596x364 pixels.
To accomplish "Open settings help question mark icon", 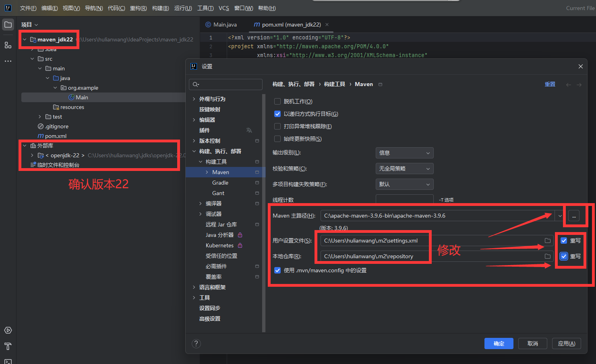I will (x=196, y=343).
